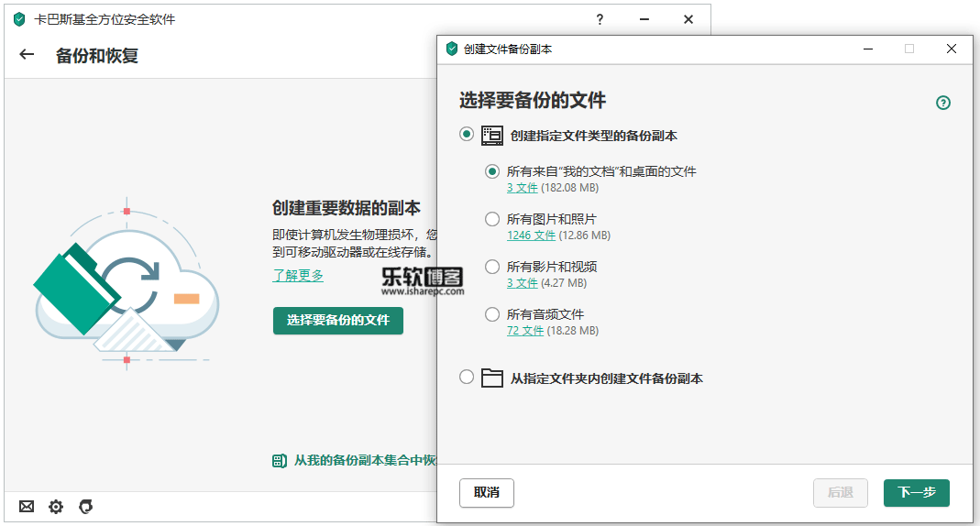Click the restore-from-backup icon at the bottom
Screen dimensions: 980x526
[280, 461]
